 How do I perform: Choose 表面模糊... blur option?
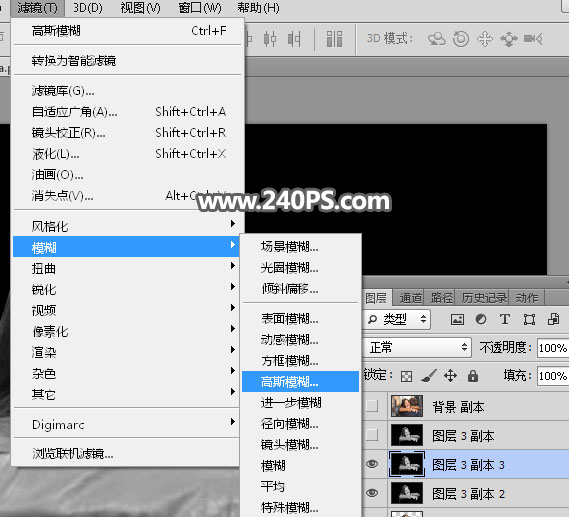(300, 319)
